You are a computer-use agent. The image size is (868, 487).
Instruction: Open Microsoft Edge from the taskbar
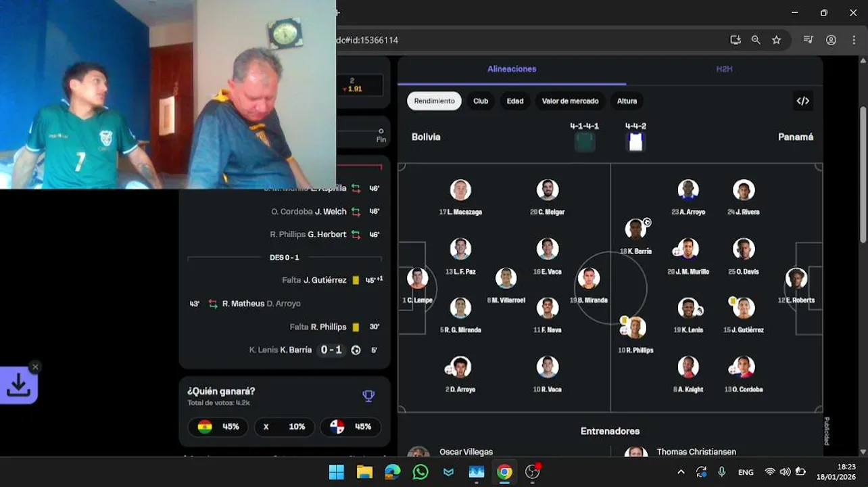392,472
